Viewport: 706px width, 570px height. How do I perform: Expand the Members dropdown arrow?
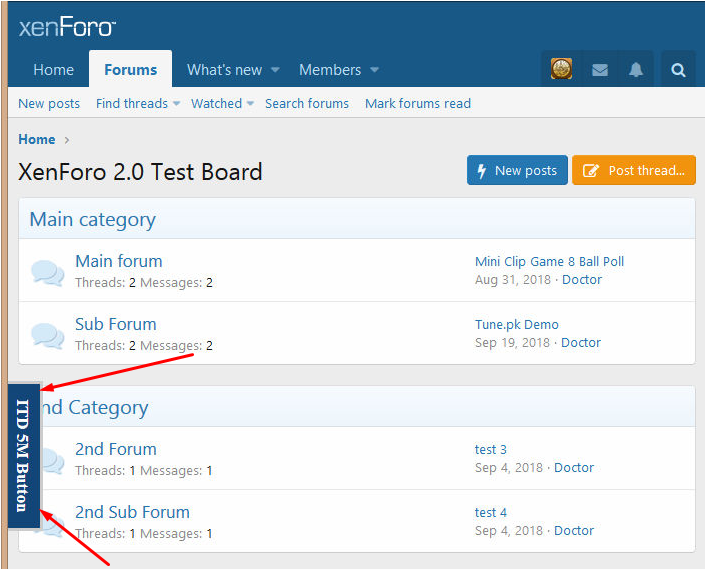tap(375, 70)
